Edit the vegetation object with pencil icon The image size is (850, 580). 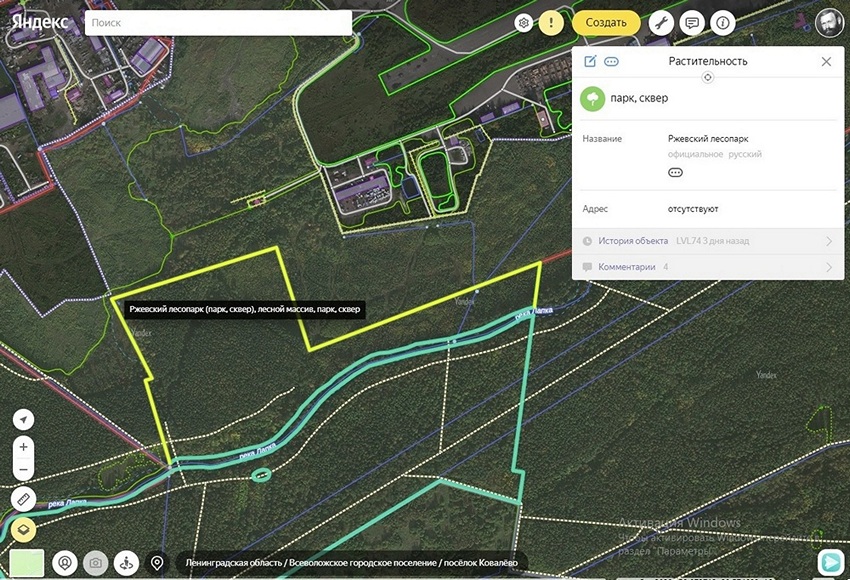tap(590, 61)
